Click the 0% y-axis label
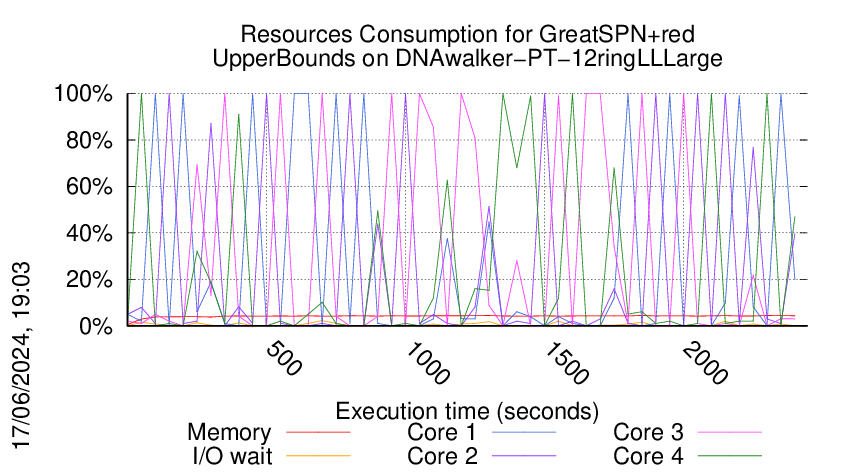This screenshot has width=850, height=475. pyautogui.click(x=96, y=326)
